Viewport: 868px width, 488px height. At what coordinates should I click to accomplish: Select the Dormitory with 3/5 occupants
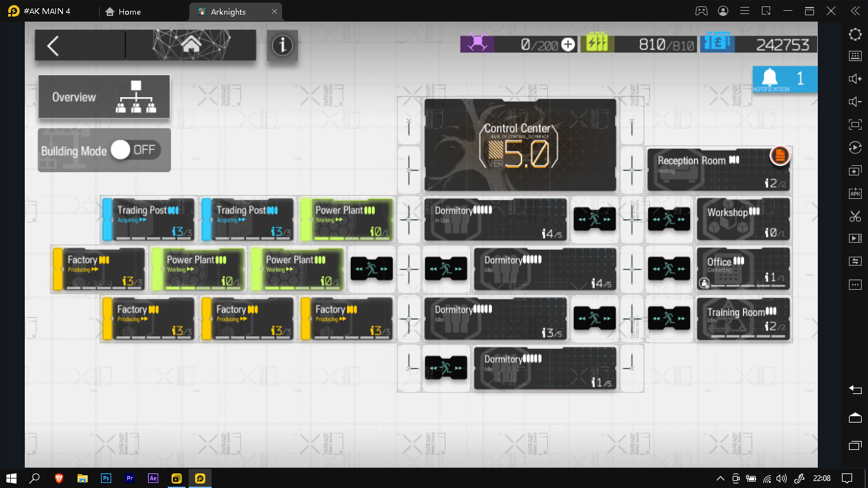496,318
